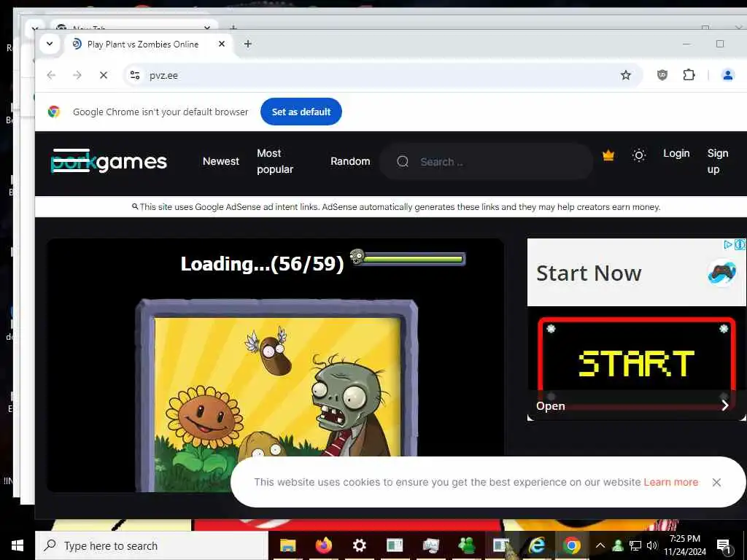Screen dimensions: 747x560
Task: Open Firefox from the taskbar
Action: click(323, 545)
